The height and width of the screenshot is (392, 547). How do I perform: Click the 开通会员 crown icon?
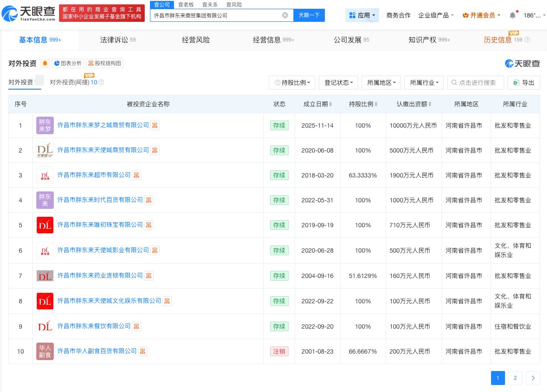466,15
